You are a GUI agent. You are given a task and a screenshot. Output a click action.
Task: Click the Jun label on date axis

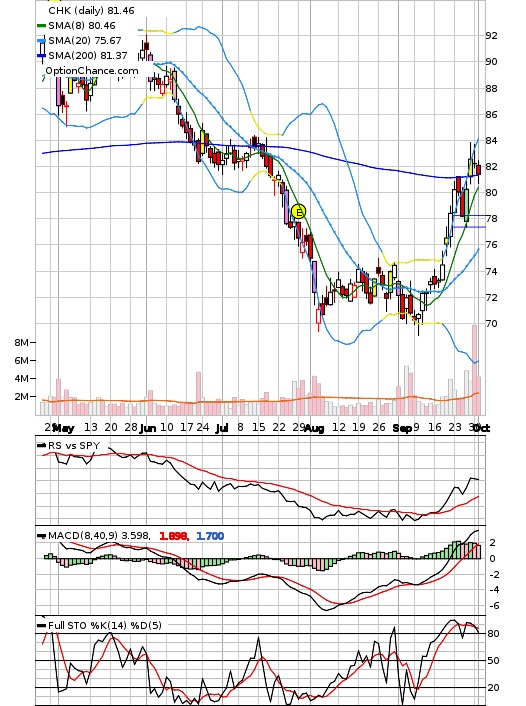[148, 428]
